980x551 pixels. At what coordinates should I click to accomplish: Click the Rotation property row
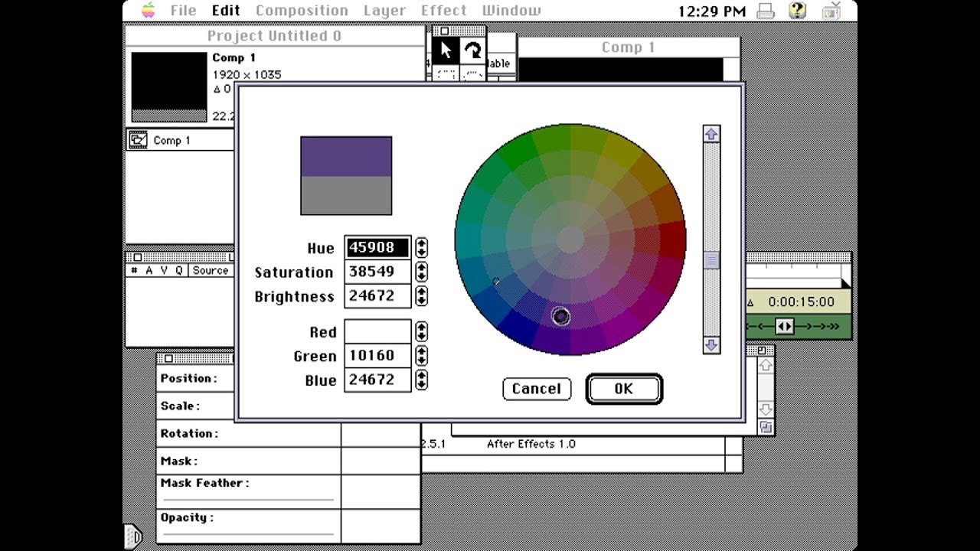(289, 433)
